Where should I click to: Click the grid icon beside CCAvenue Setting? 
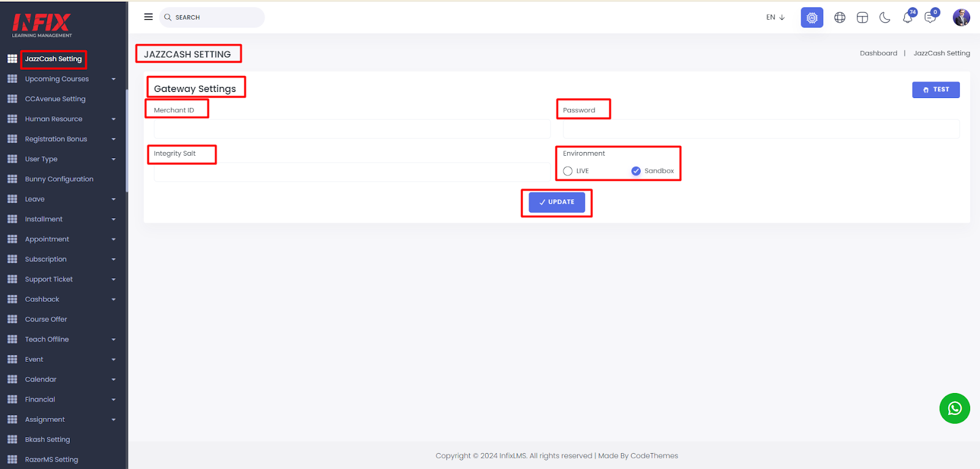[12, 99]
